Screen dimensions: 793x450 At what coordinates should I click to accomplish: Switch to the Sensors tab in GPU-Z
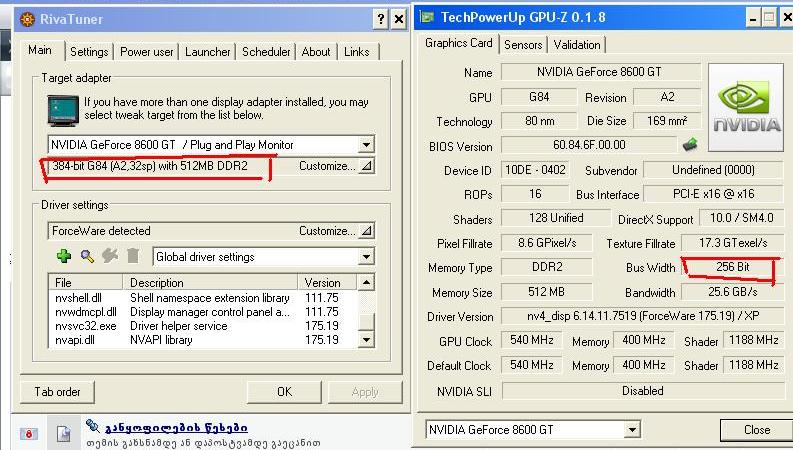[523, 44]
